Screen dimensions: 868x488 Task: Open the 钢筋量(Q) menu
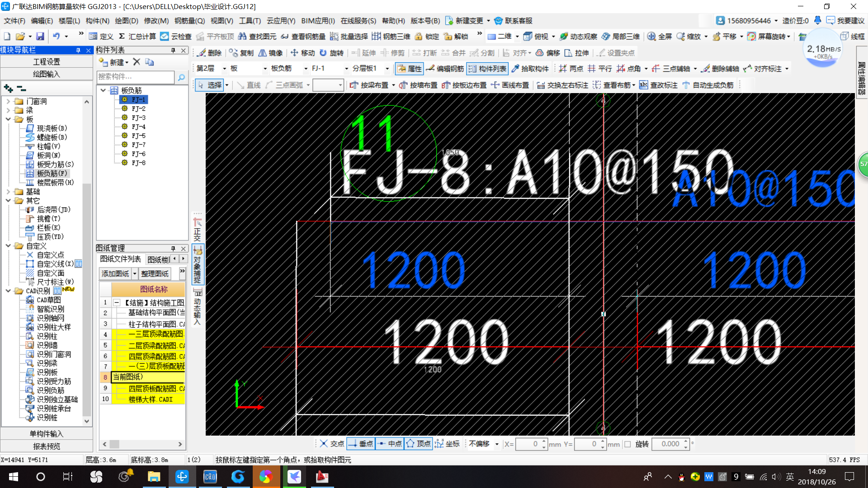coord(190,21)
